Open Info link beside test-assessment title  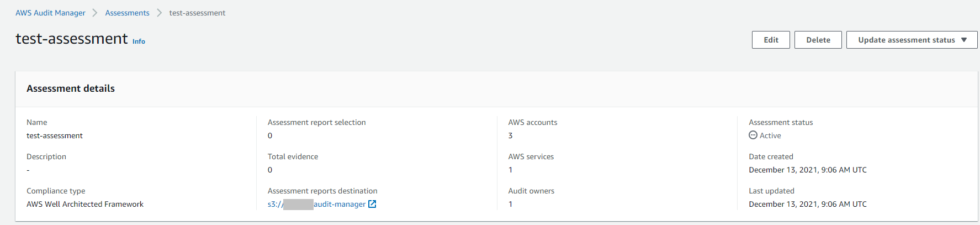(x=139, y=41)
